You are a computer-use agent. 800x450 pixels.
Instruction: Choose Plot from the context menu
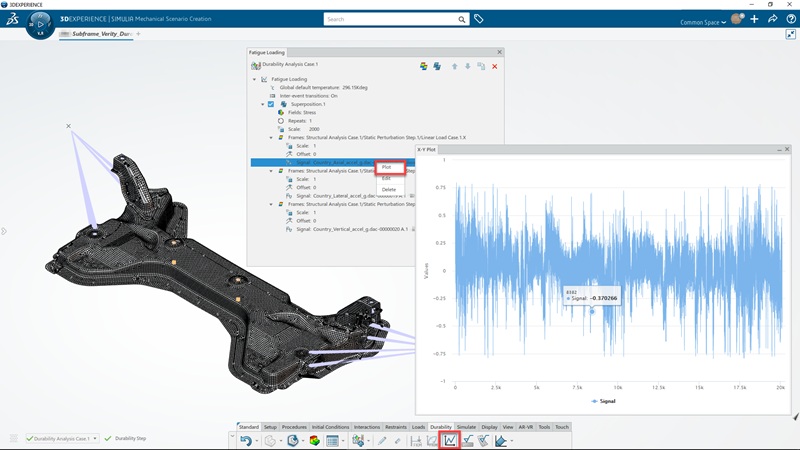pos(387,167)
